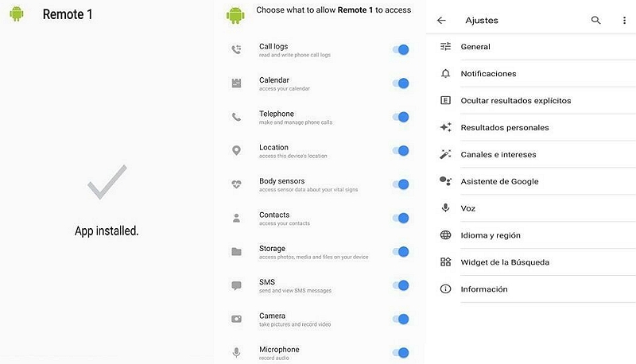
Task: Click the Voz microphone icon
Action: pos(446,208)
